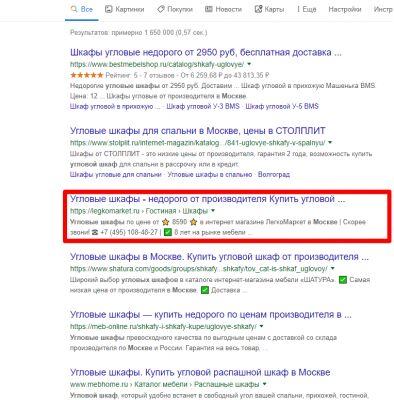Screen dimensions: 394x400
Task: Switch to the Карты tab
Action: 269,9
